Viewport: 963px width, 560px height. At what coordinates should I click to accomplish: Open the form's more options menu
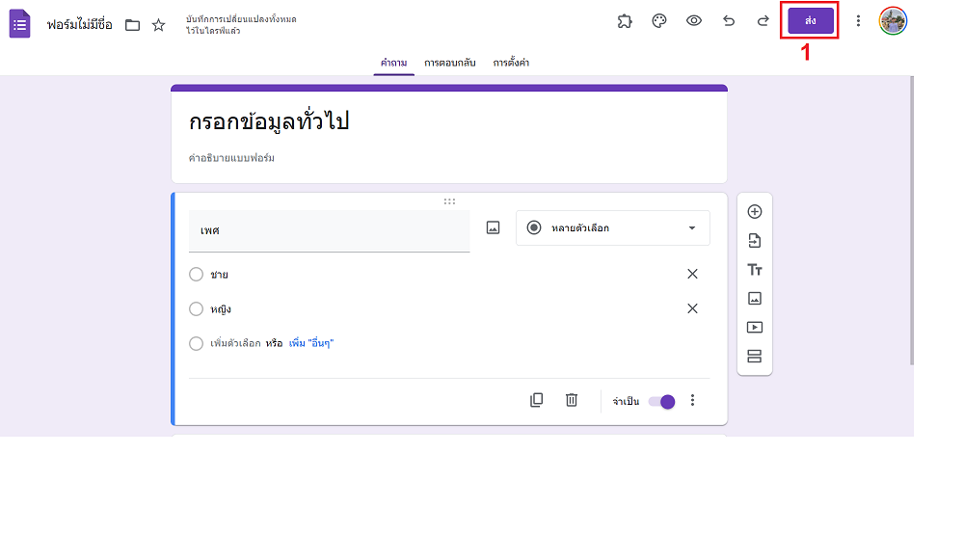click(x=859, y=21)
